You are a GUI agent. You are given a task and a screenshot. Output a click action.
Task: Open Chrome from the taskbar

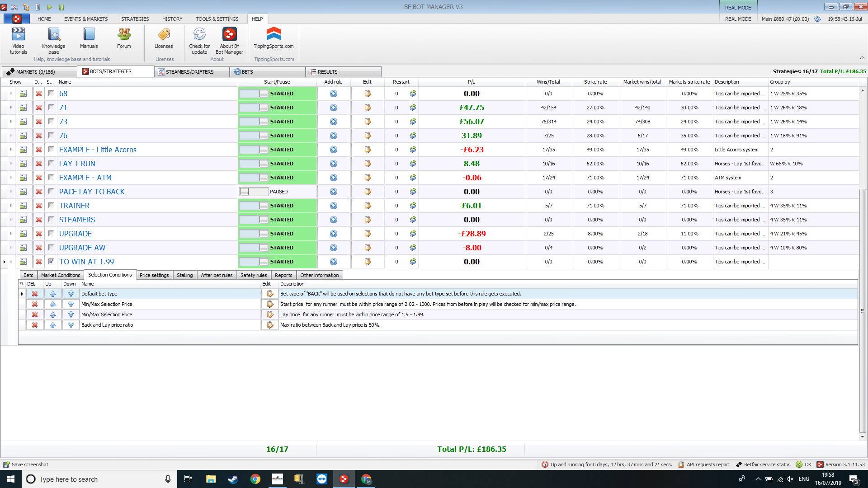[255, 479]
